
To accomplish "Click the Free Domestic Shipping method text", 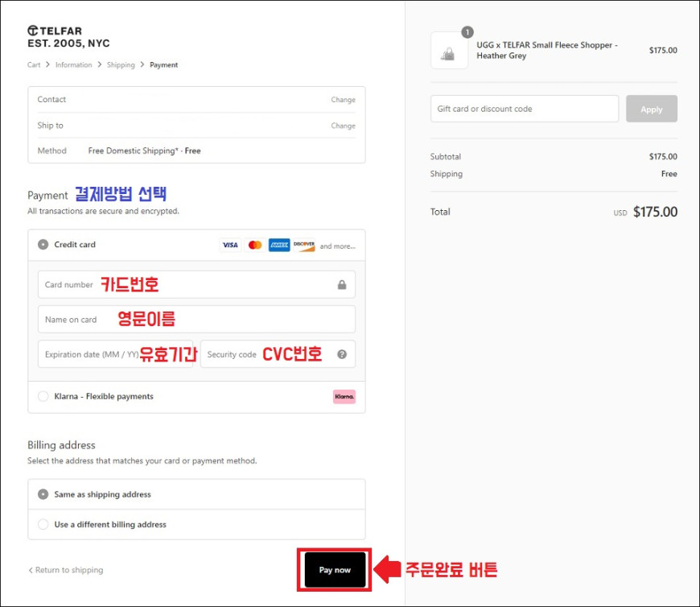I will (x=144, y=151).
